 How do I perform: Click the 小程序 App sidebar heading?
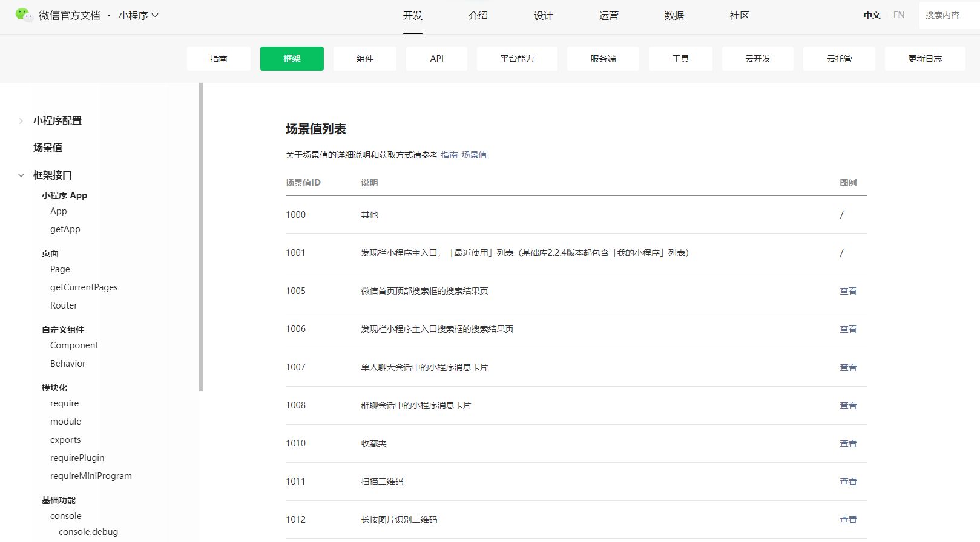coord(64,195)
